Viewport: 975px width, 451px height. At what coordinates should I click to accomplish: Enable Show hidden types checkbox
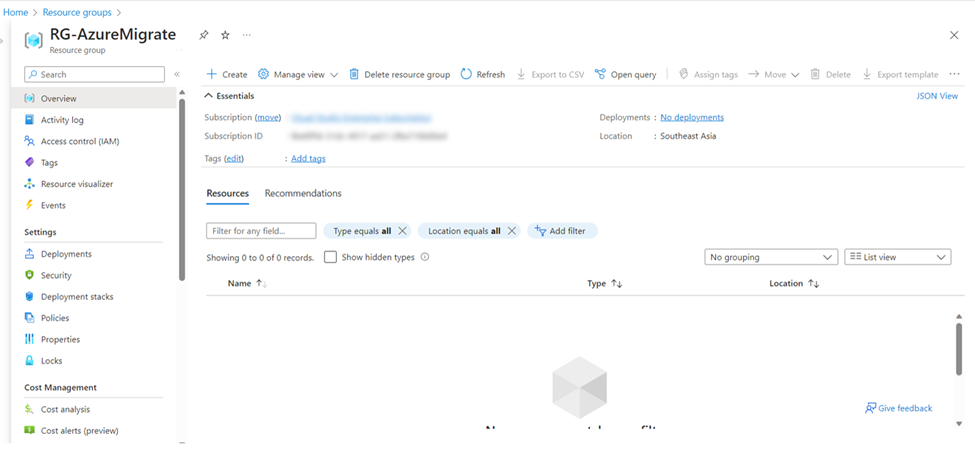[x=331, y=257]
